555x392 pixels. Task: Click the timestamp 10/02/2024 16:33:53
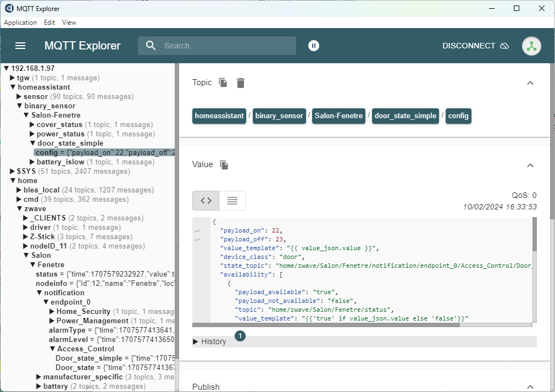click(x=500, y=207)
